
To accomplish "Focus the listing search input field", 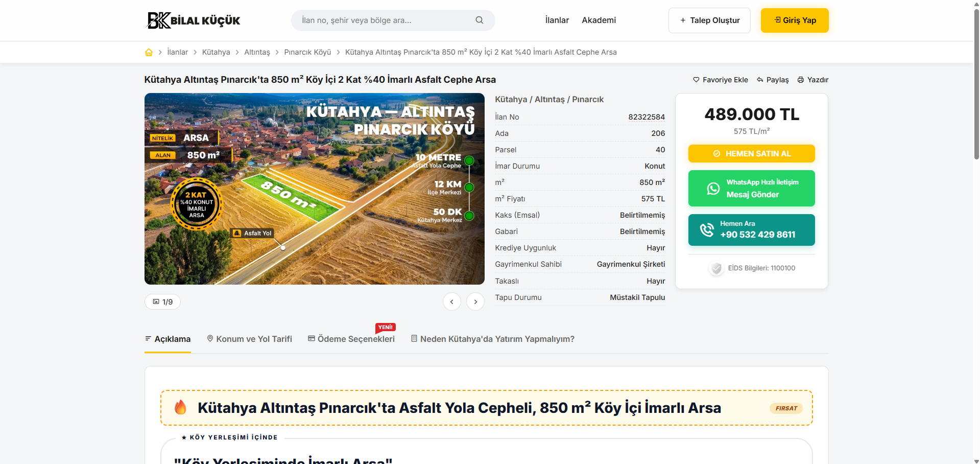I will (393, 20).
